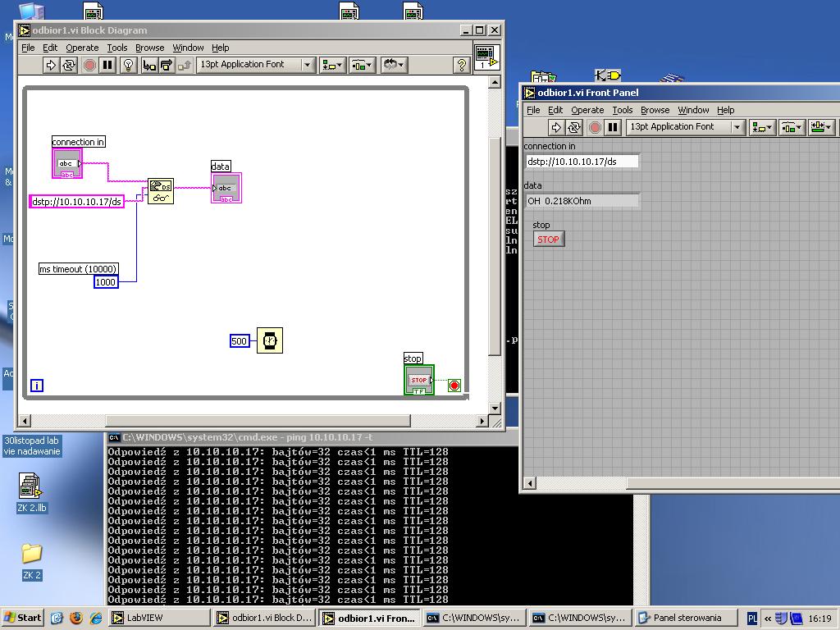Click the Run arrow in Block Diagram toolbar
Image resolution: width=840 pixels, height=630 pixels.
50,65
